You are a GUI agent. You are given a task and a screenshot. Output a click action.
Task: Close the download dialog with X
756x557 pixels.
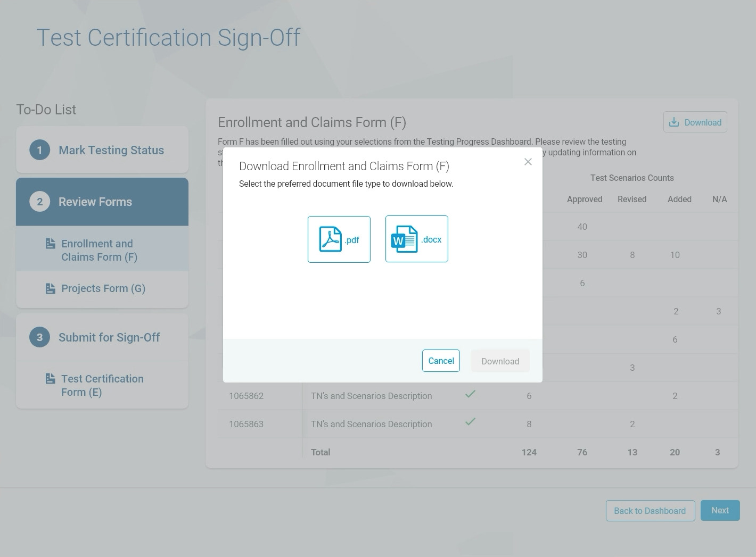pyautogui.click(x=528, y=162)
